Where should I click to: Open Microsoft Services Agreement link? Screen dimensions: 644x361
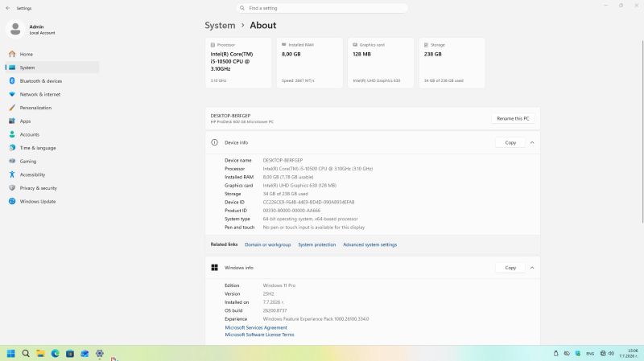coord(256,327)
